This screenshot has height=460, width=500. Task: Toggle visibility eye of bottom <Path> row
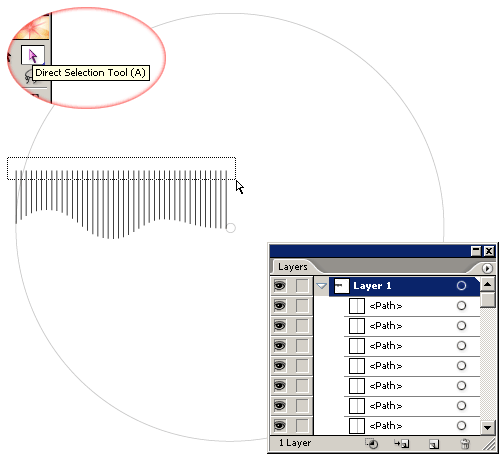(x=280, y=426)
